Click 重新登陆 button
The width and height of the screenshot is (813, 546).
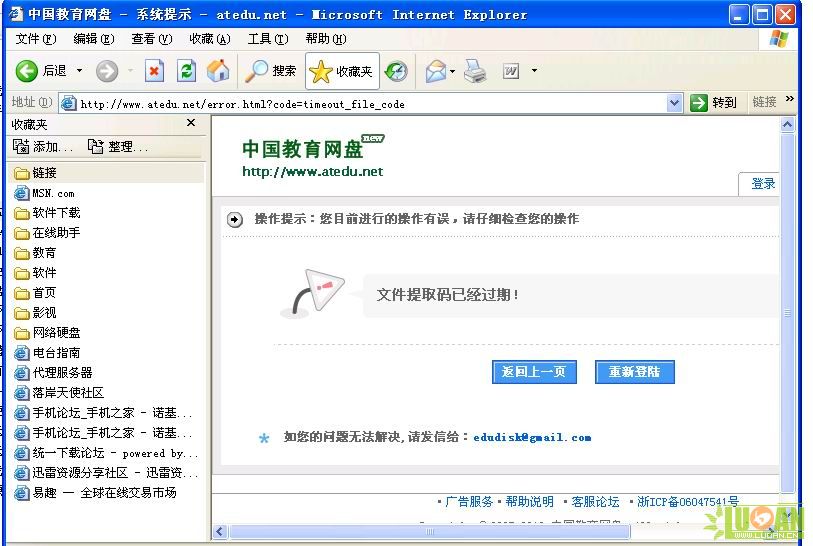tap(635, 372)
